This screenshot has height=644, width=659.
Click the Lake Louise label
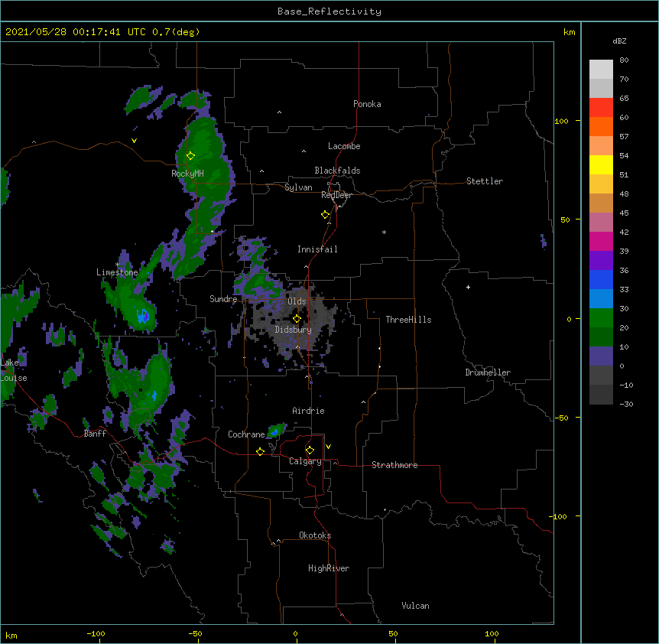point(14,370)
